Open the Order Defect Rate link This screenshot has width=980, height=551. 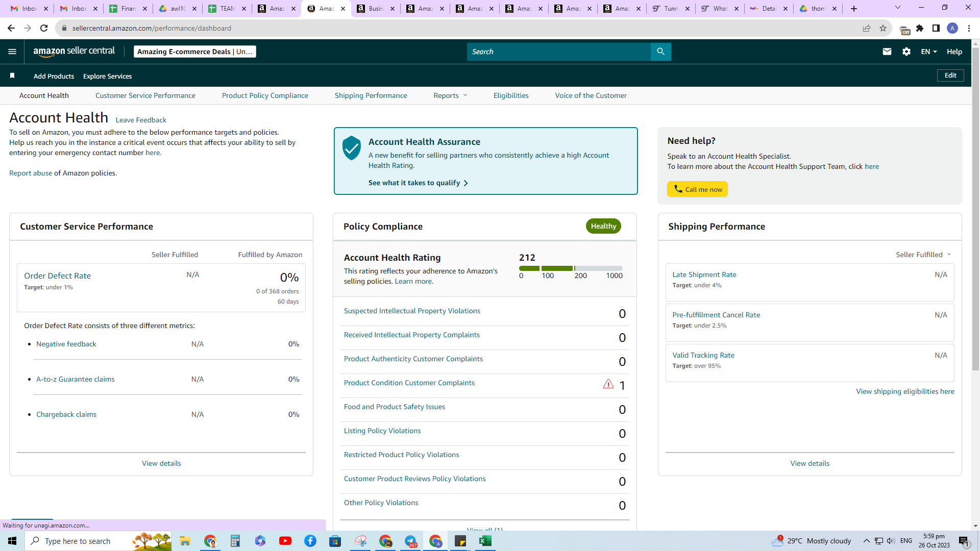(57, 275)
